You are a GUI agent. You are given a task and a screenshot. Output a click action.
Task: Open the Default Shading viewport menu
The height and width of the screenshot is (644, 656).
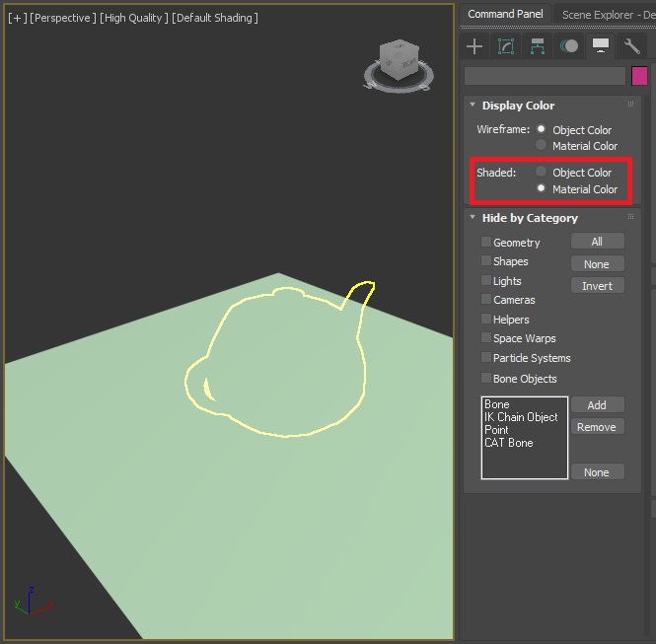point(215,18)
